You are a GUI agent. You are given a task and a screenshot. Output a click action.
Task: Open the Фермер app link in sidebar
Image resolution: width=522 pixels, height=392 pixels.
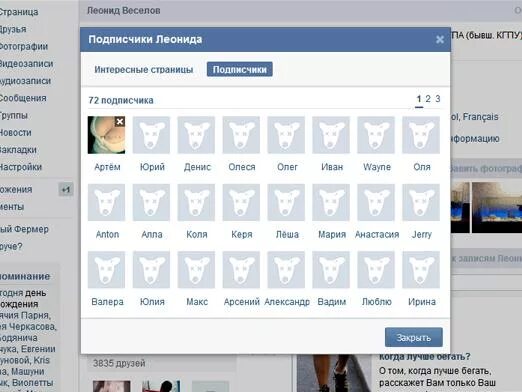(24, 229)
